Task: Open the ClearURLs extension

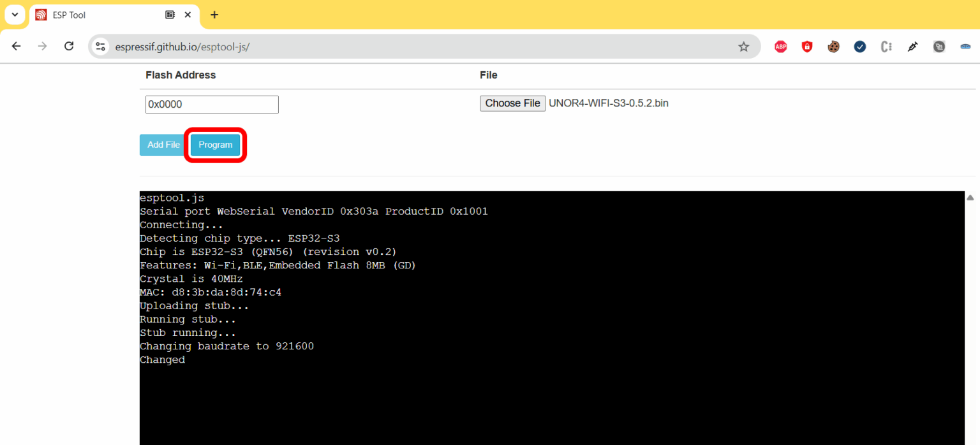Action: [886, 46]
